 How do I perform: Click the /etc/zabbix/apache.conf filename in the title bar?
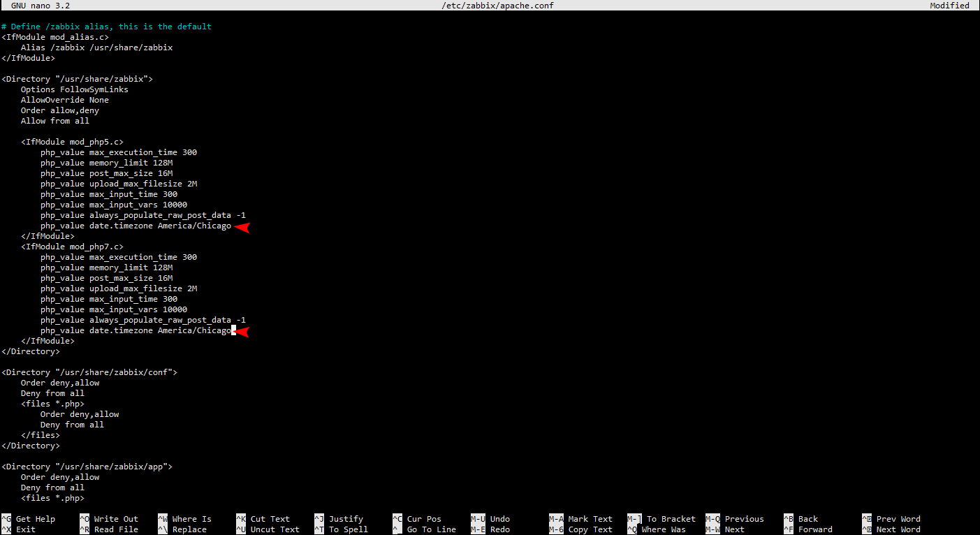(x=498, y=6)
